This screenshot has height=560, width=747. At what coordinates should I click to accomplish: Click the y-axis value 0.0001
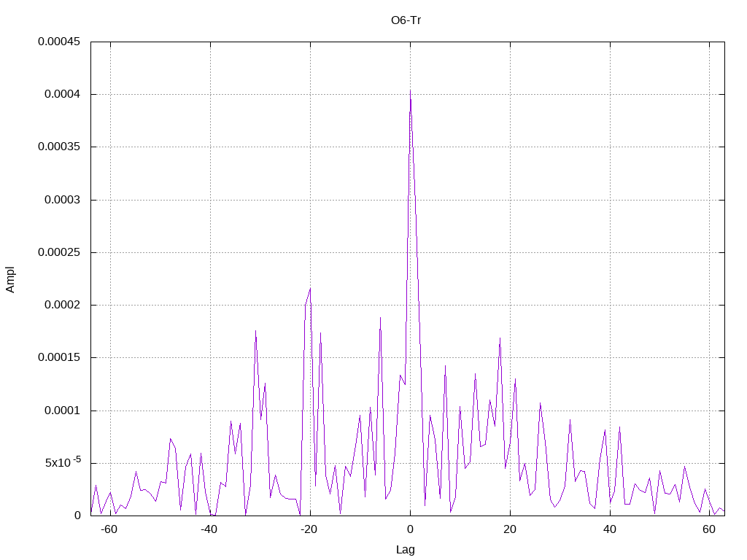click(x=63, y=411)
